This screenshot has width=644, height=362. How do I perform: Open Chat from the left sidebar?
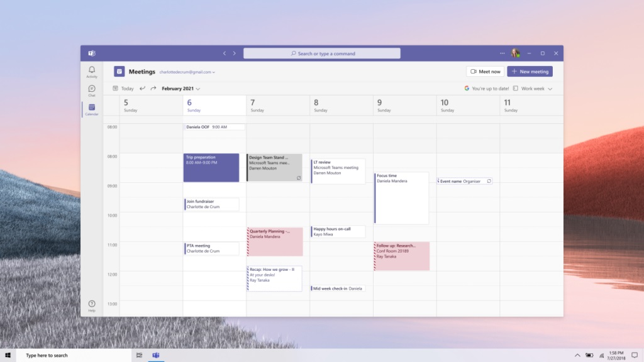pos(92,90)
